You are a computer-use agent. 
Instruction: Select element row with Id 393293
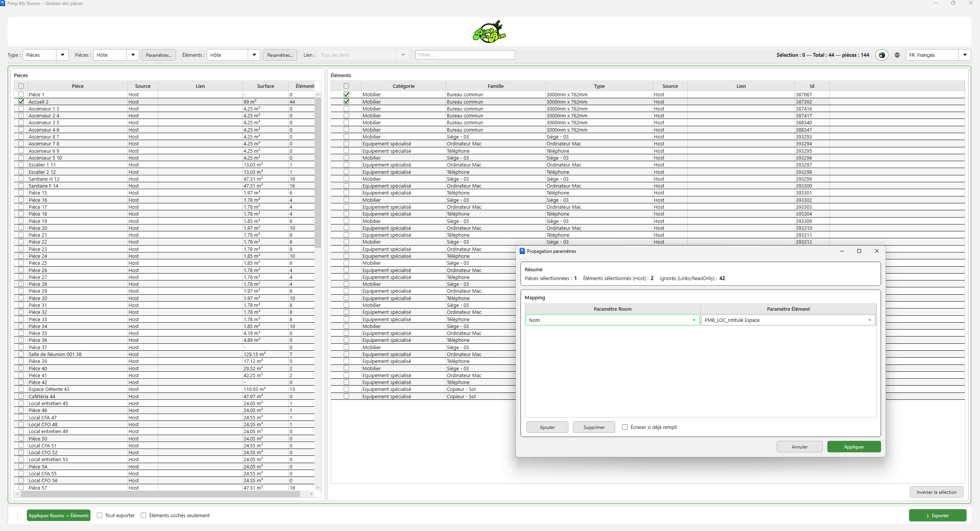click(647, 137)
